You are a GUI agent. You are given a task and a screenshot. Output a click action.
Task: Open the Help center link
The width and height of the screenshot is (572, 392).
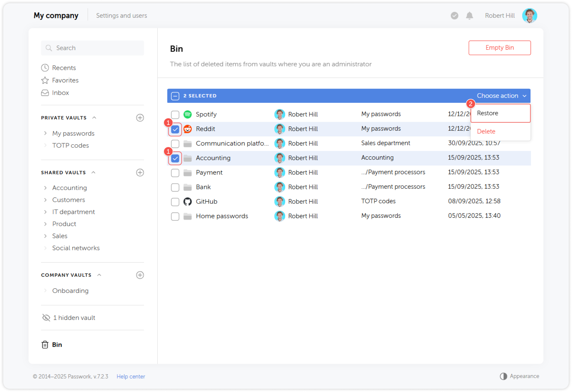pos(131,376)
